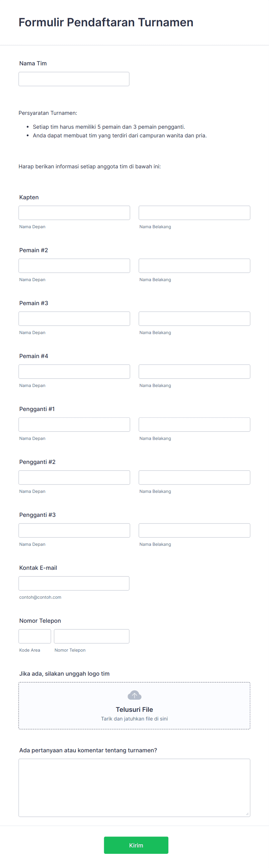Click the comments textarea about the tournament

(134, 785)
